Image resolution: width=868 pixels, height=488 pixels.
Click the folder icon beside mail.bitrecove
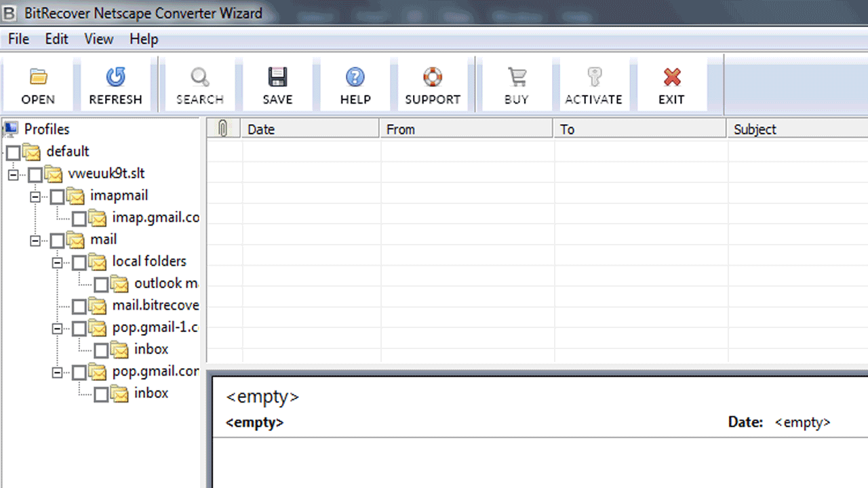(x=98, y=306)
